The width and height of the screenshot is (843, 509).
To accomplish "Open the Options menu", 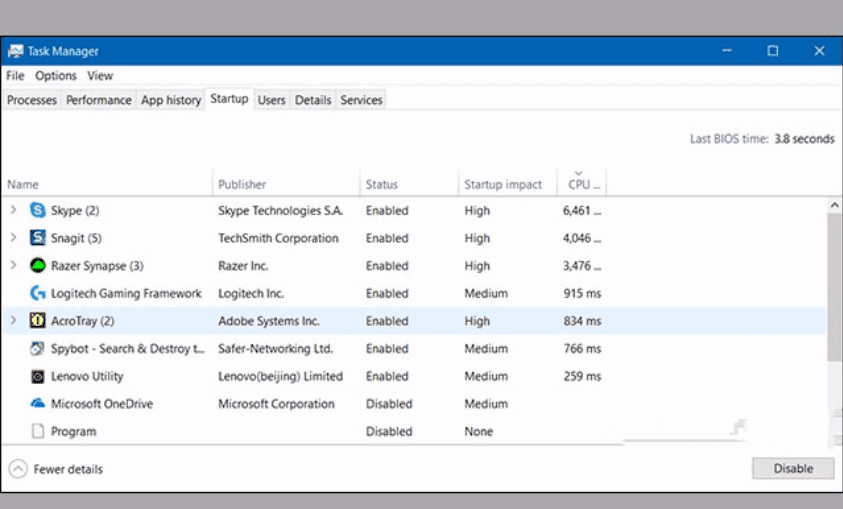I will [x=56, y=76].
